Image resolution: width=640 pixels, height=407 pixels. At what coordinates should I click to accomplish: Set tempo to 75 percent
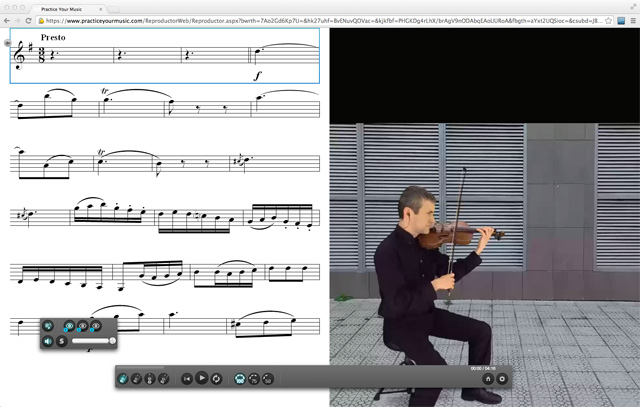[x=254, y=379]
